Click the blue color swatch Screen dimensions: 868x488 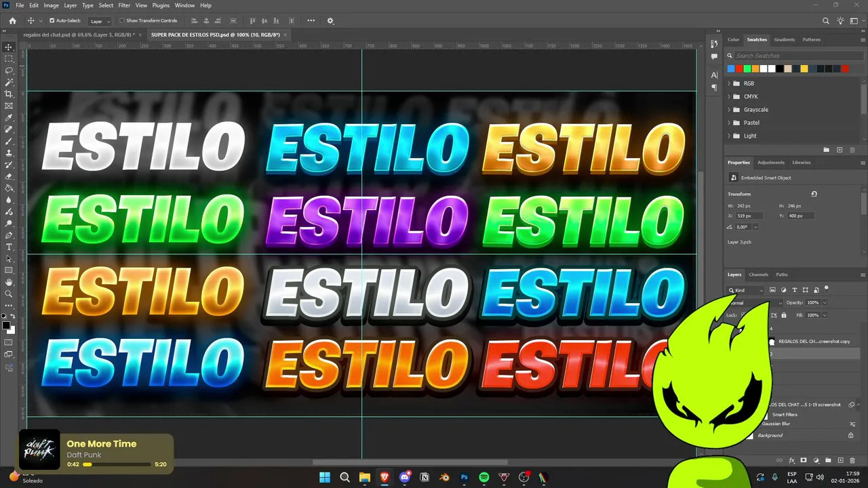click(x=731, y=68)
